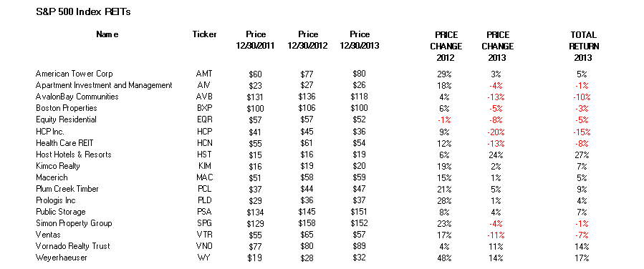Viewport: 644px width, 269px height.
Task: Select the Ticker column header
Action: 204,34
